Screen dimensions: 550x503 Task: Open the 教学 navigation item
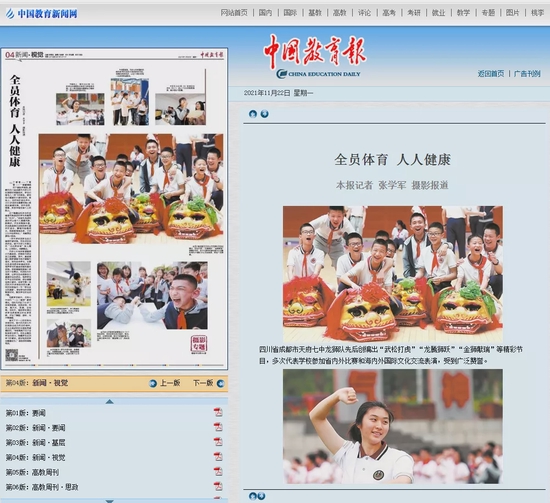[x=463, y=13]
